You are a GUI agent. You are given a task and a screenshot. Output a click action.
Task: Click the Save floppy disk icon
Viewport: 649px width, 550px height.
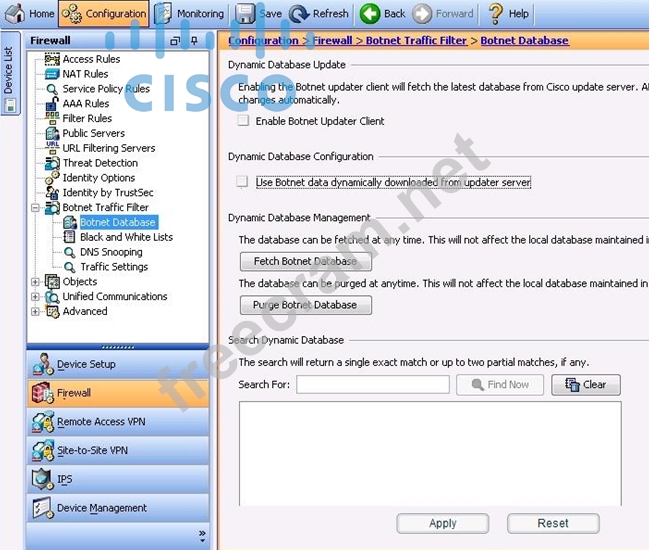(246, 14)
